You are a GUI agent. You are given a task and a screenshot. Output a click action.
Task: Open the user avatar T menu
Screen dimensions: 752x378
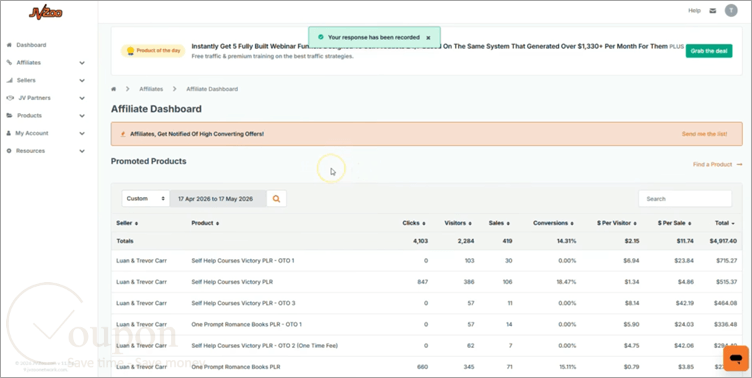coord(731,11)
